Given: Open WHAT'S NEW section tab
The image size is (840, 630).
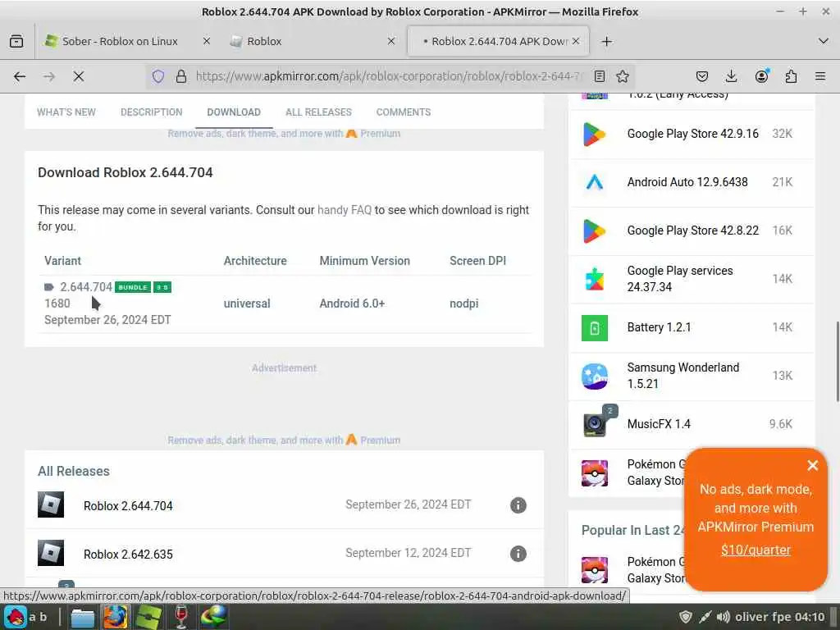Looking at the screenshot, I should tap(66, 112).
